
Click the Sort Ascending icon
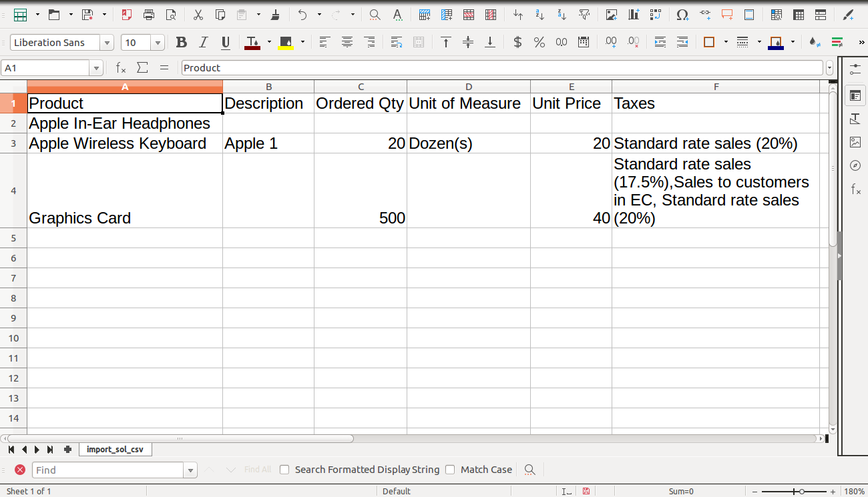pyautogui.click(x=539, y=15)
